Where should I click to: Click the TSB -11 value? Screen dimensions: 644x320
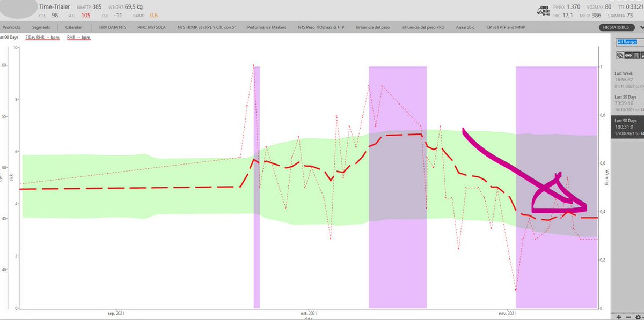111,16
